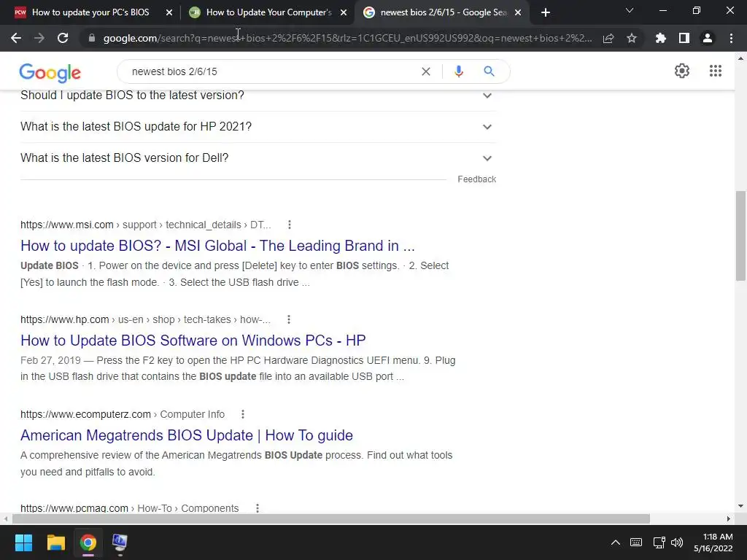
Task: Expand 'Should I update BIOS to the latest version?'
Action: point(258,96)
